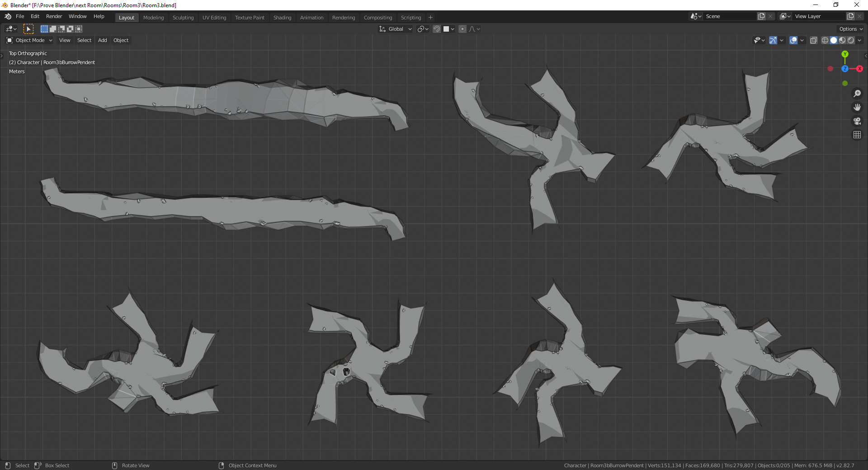Click the Blender logo menu icon
The image size is (868, 470).
tap(8, 16)
